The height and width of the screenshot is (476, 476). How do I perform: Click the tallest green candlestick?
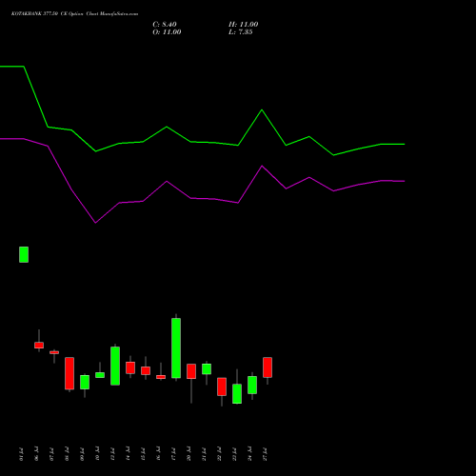point(176,348)
